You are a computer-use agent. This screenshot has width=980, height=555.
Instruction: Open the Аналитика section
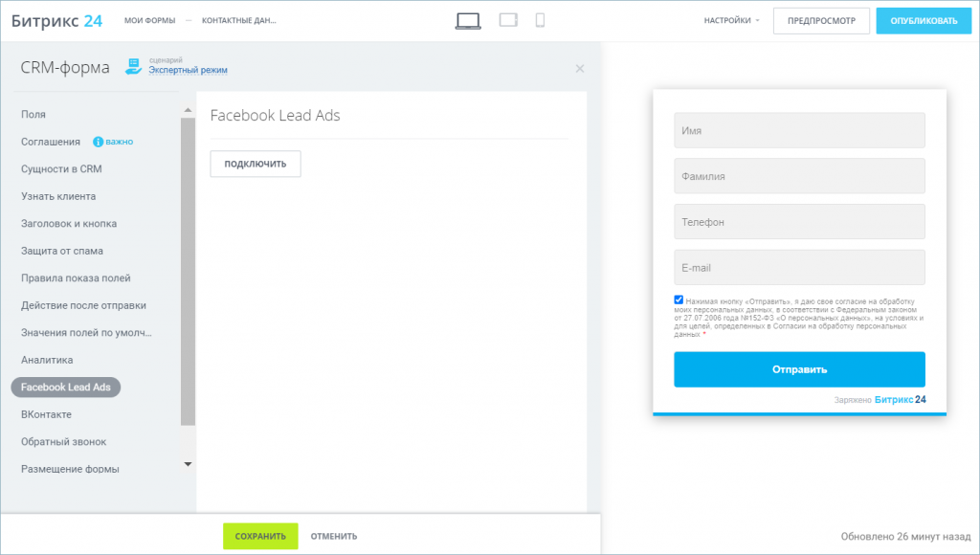47,360
